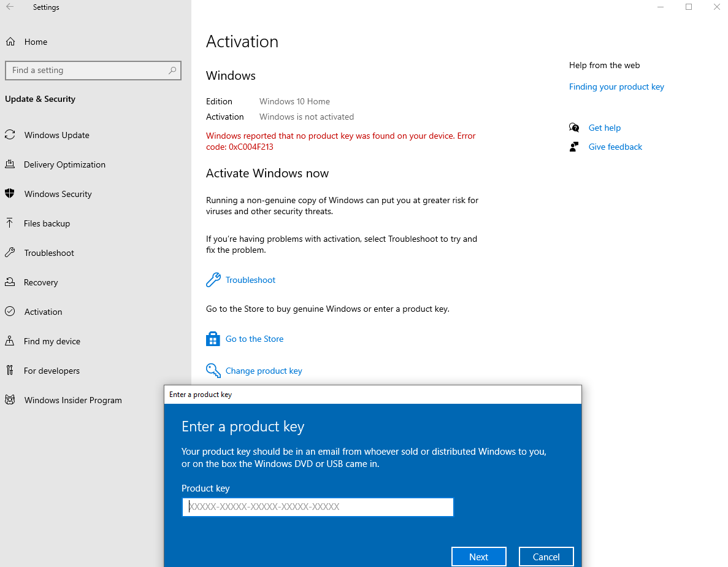Viewport: 728px width, 567px height.
Task: Click the Windows Insider Program icon
Action: pyautogui.click(x=11, y=400)
